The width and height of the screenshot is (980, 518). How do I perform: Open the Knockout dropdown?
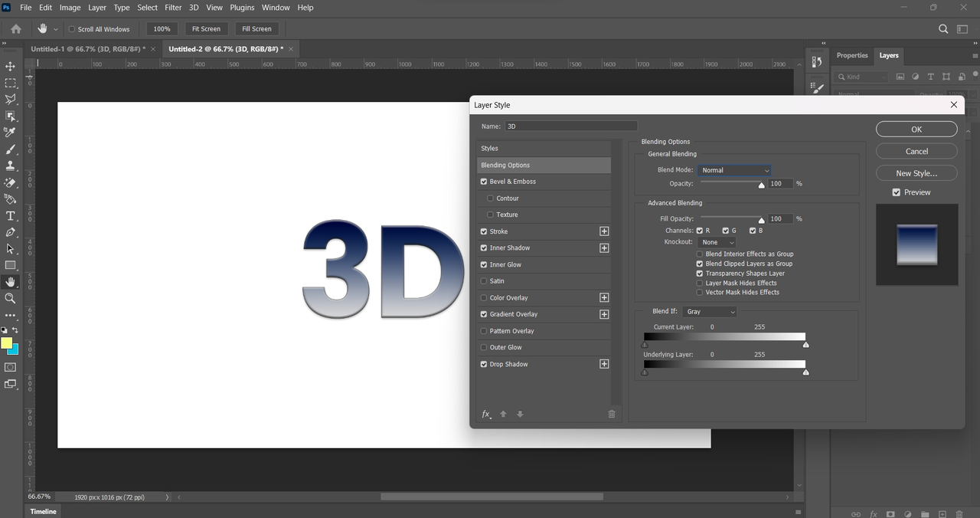717,242
